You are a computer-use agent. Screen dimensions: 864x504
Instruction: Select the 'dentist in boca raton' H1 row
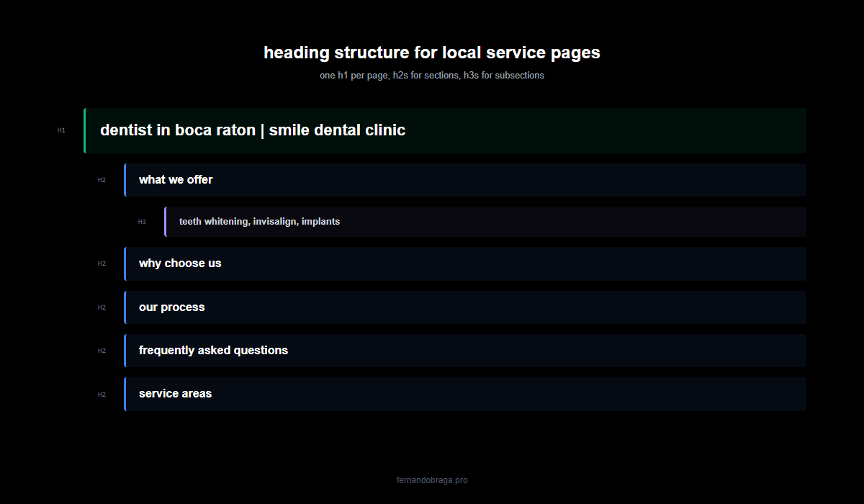pos(445,130)
